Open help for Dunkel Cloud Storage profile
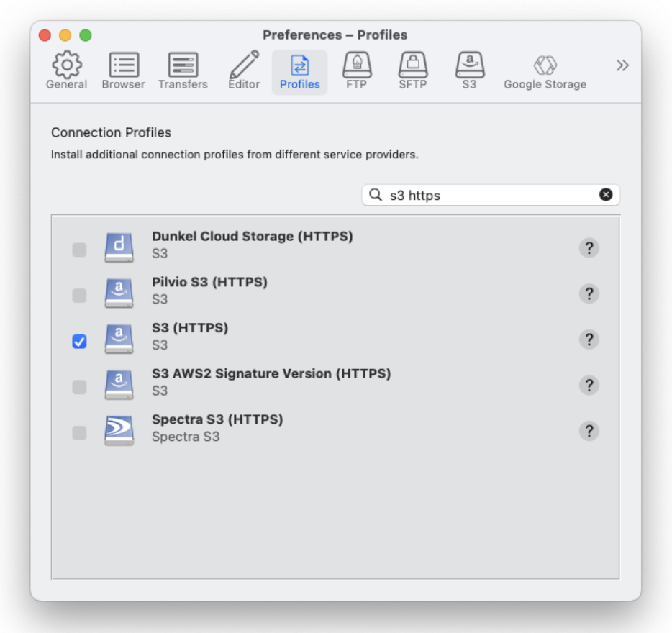This screenshot has height=633, width=672. pos(589,248)
